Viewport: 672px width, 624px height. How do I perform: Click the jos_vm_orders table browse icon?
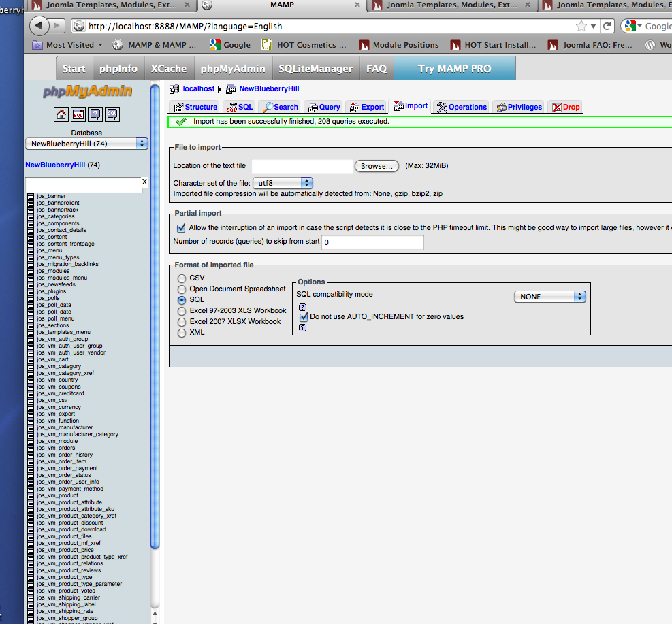31,448
